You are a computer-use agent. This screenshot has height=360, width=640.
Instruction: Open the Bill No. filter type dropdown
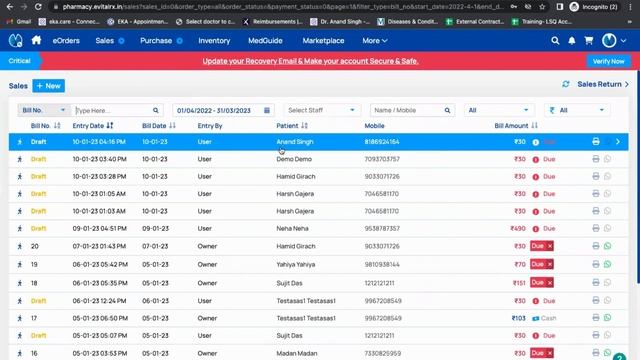[44, 110]
